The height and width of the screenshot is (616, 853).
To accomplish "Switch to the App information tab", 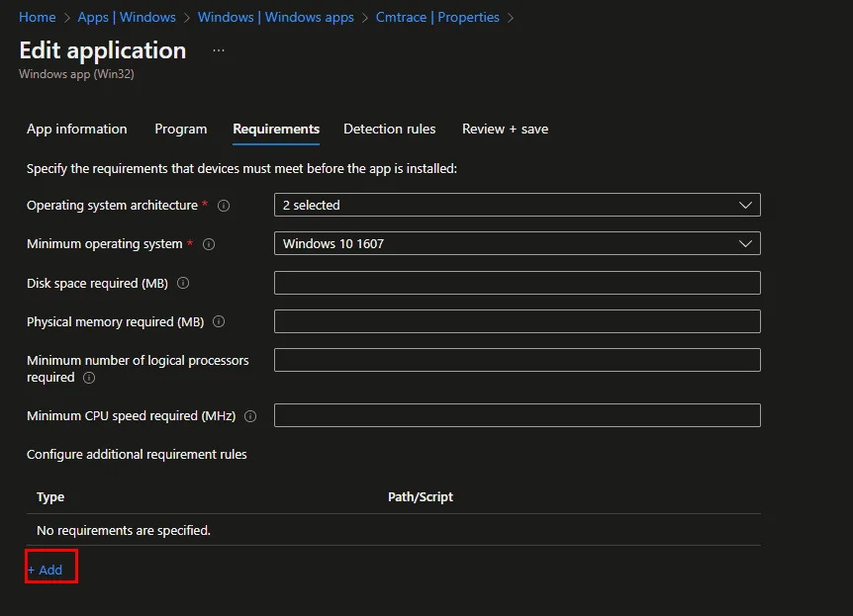I will pos(77,129).
